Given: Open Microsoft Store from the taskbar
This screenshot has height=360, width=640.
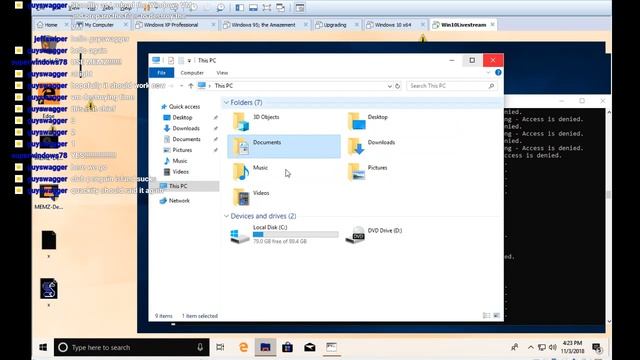Looking at the screenshot, I should 287,347.
